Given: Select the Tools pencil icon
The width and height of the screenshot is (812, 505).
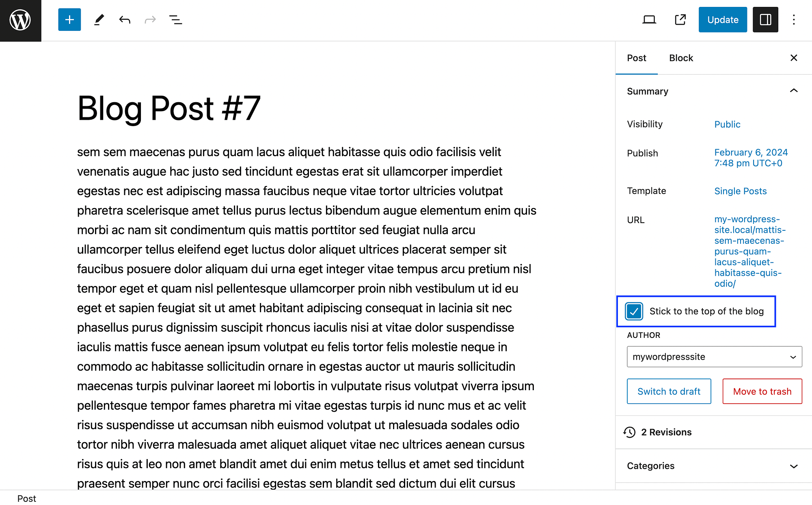Looking at the screenshot, I should point(99,20).
